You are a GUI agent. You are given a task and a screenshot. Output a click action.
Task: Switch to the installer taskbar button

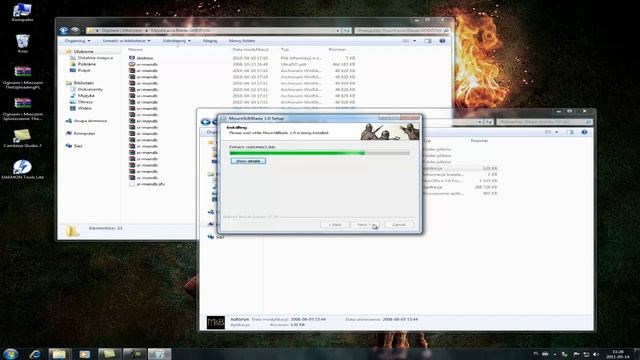coord(159,354)
